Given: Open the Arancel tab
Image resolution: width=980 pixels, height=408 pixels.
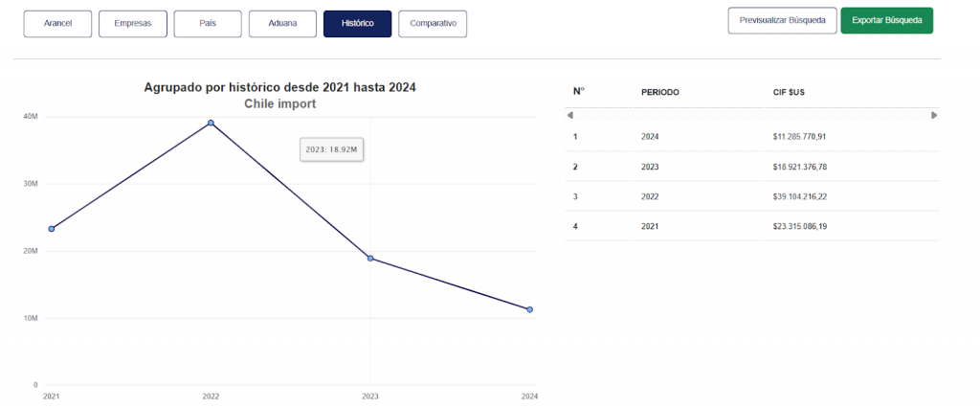Looking at the screenshot, I should pyautogui.click(x=57, y=24).
